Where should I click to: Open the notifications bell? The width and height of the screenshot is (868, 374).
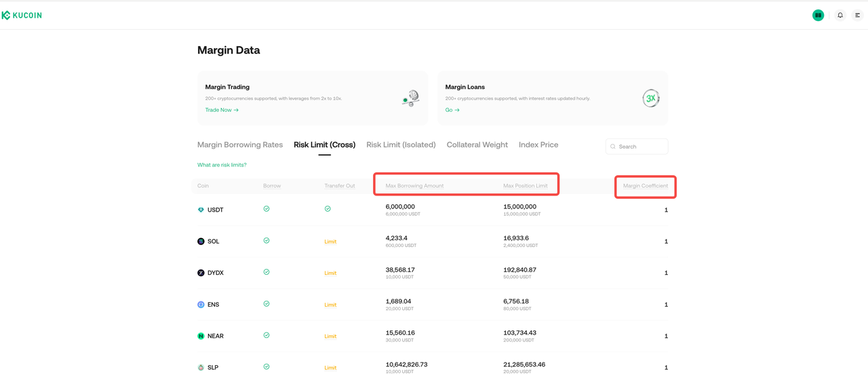tap(840, 15)
